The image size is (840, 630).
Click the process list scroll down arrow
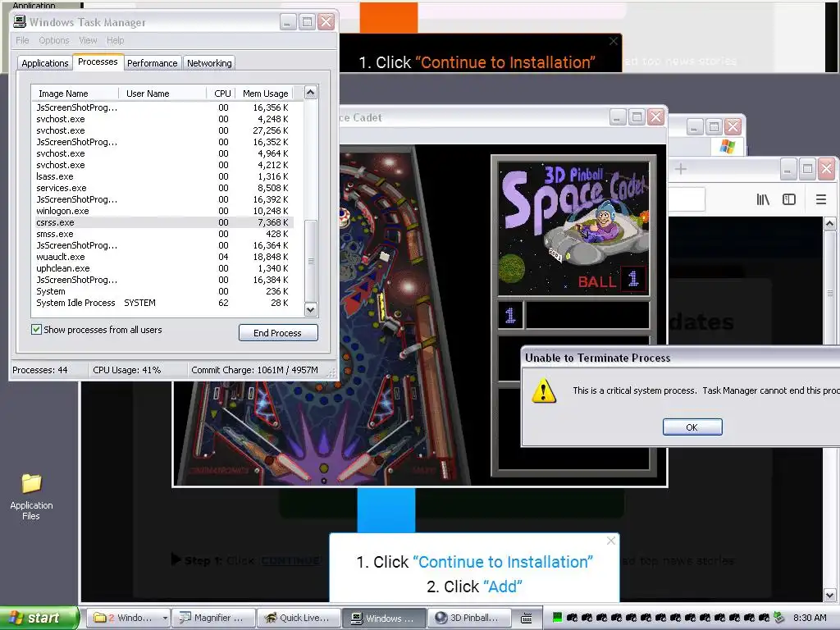coord(311,309)
